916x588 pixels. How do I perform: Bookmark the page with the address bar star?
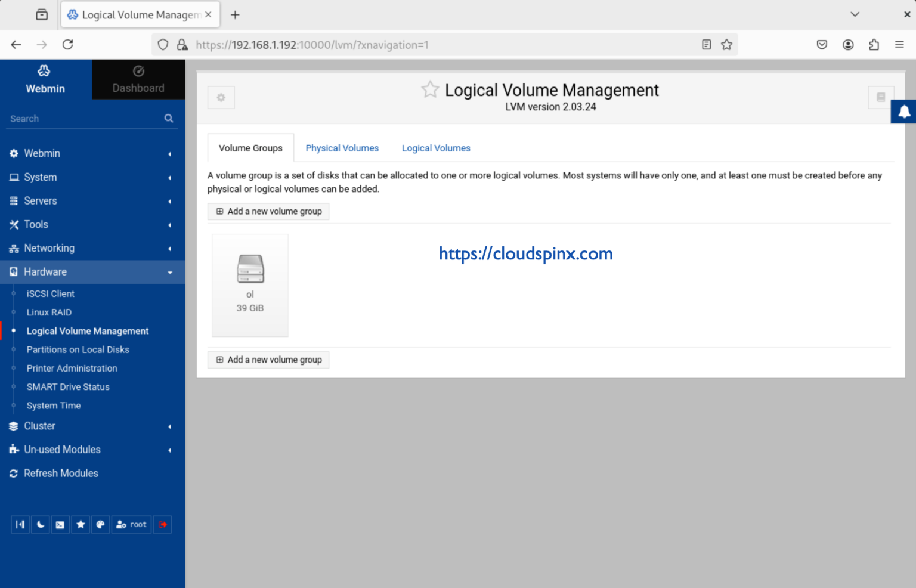tap(727, 44)
